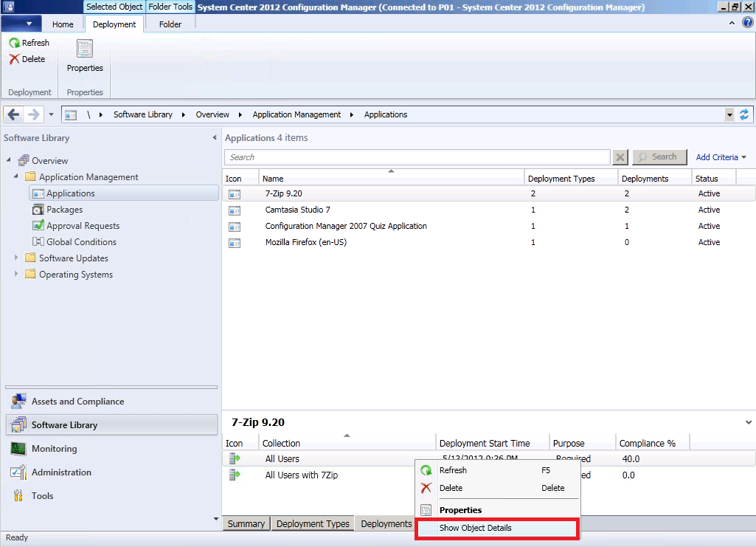
Task: Open the Deployment Types tab
Action: click(313, 524)
